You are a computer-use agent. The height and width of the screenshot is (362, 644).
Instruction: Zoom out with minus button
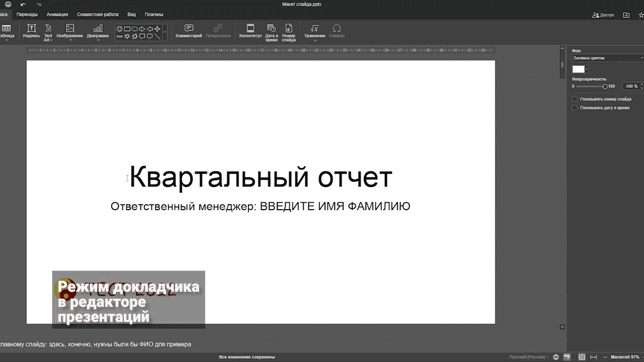pyautogui.click(x=604, y=357)
